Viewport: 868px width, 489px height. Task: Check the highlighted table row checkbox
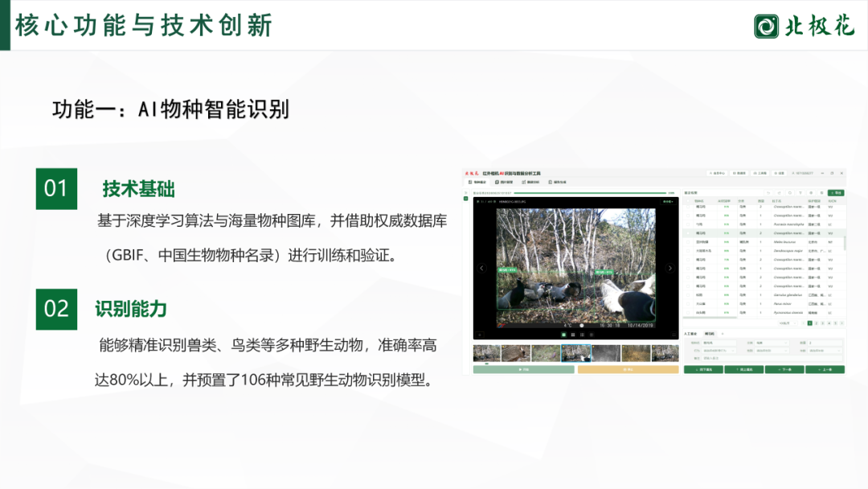point(688,233)
